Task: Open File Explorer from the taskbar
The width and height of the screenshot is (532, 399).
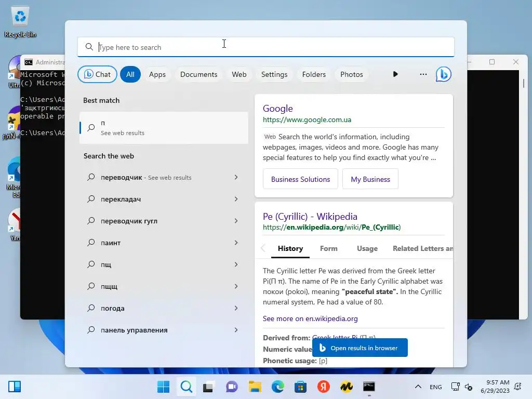Action: (x=255, y=387)
